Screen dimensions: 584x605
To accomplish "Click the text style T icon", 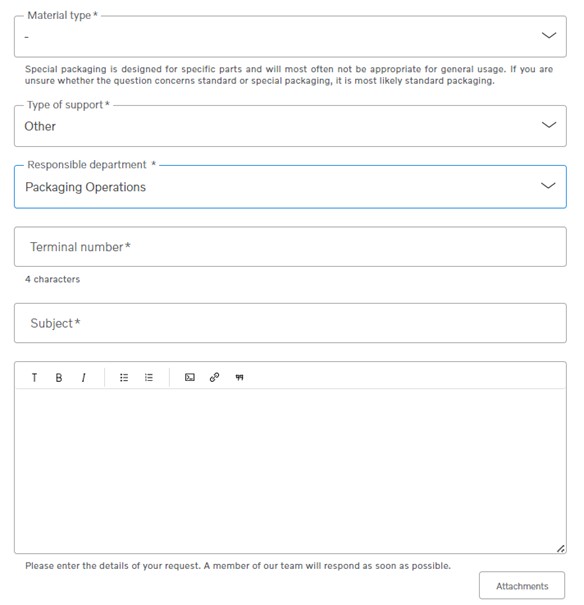I will [34, 377].
